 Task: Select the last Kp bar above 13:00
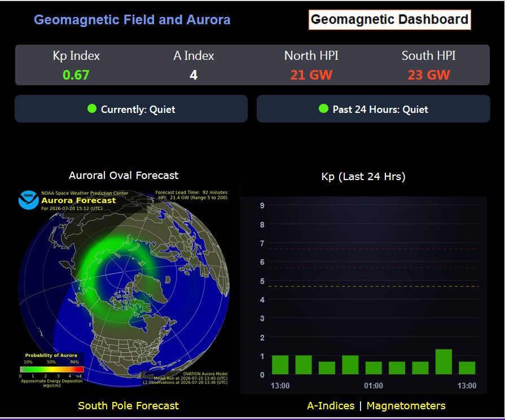click(x=467, y=368)
